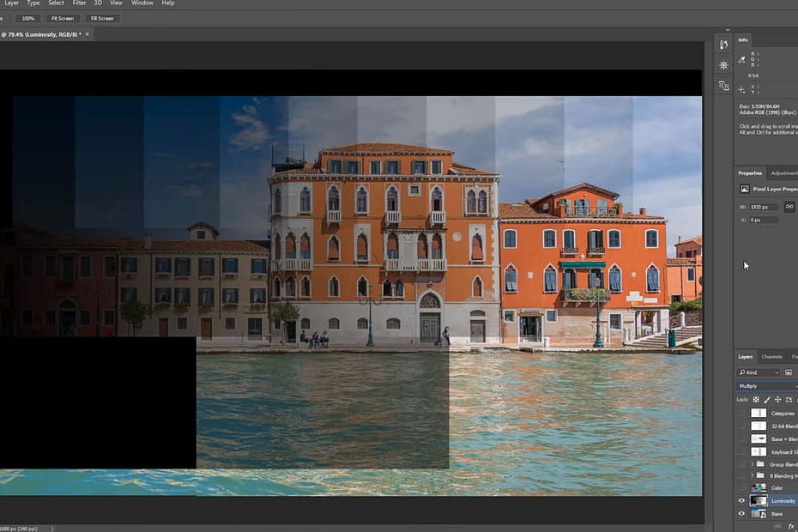Image resolution: width=798 pixels, height=532 pixels.
Task: Click the lock position move icon
Action: 778,399
